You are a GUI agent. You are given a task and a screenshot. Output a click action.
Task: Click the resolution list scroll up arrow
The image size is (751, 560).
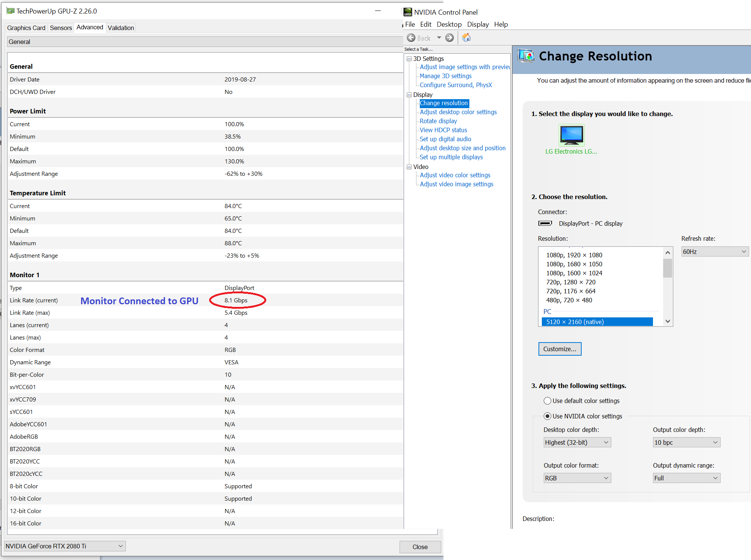click(668, 252)
